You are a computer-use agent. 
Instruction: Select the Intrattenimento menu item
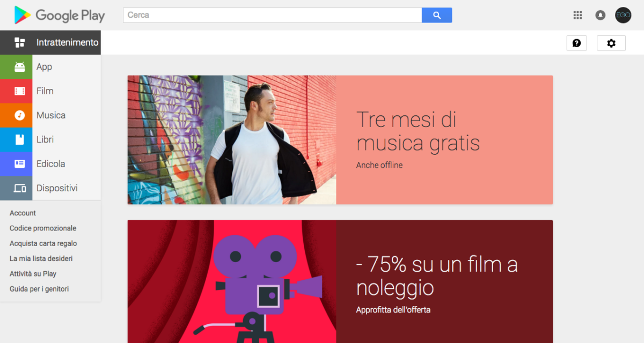tap(50, 42)
